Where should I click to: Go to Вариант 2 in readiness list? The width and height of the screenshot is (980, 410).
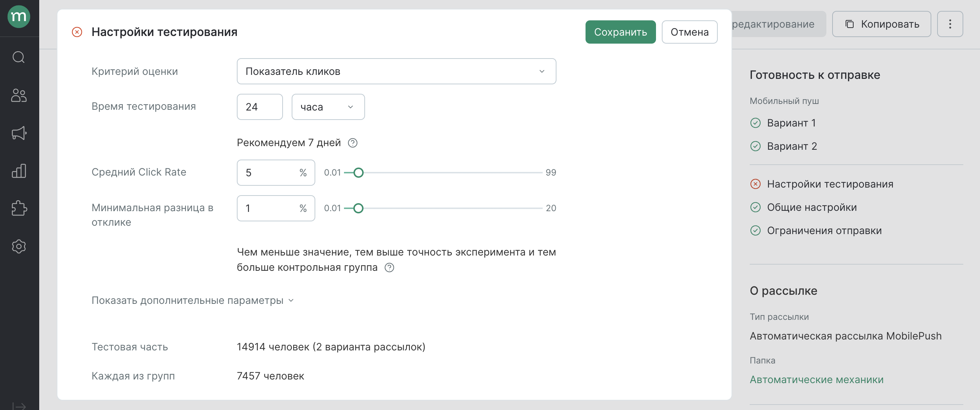(x=792, y=146)
